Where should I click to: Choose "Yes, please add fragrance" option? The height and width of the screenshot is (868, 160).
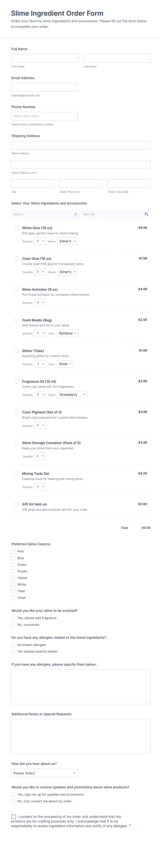coord(13,618)
